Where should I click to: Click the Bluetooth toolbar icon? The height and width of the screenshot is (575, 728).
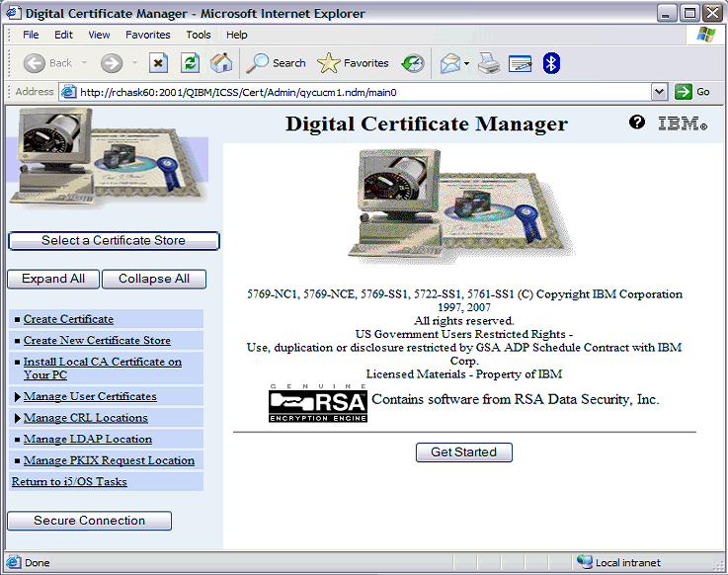pyautogui.click(x=551, y=63)
